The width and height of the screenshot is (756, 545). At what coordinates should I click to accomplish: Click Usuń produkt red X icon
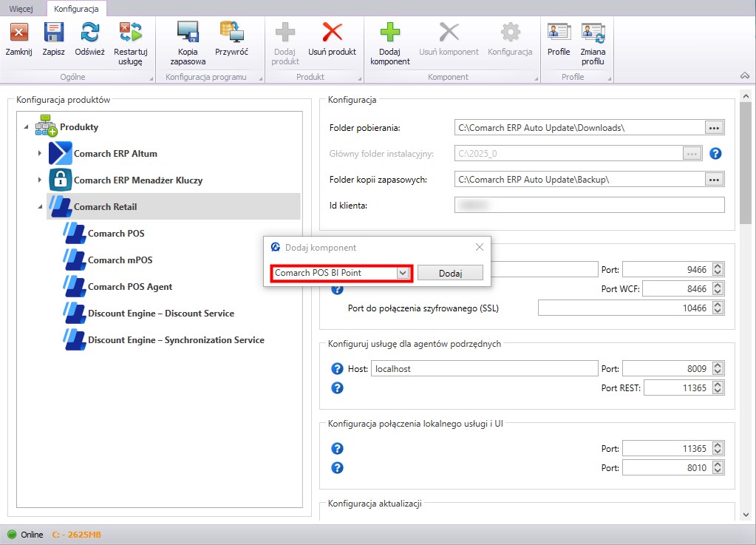[x=333, y=33]
